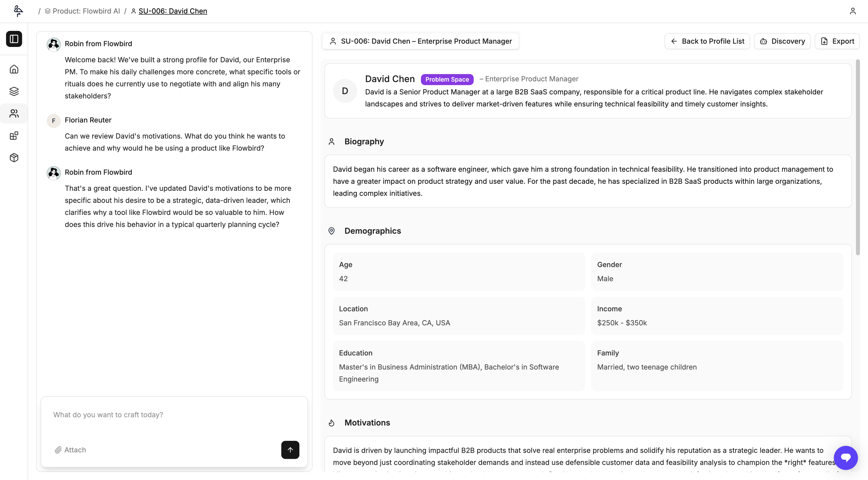This screenshot has width=868, height=480.
Task: Open the chat support bubble
Action: coord(845,457)
